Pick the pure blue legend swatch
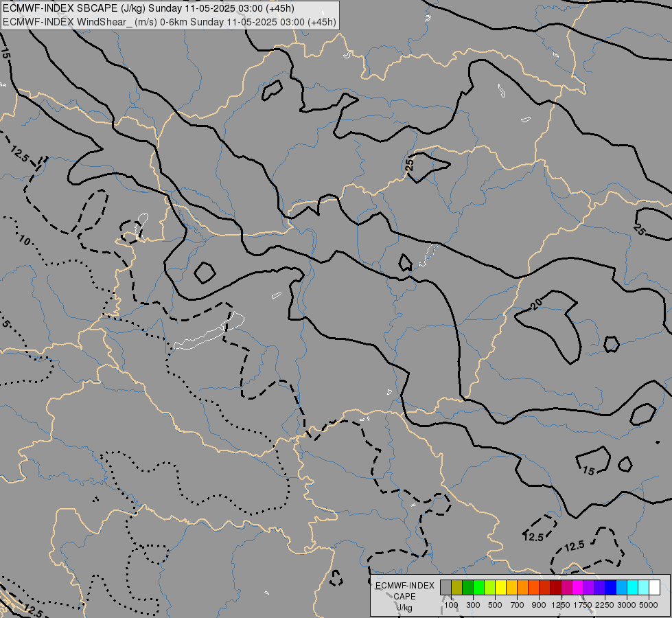The image size is (672, 618). 610,588
